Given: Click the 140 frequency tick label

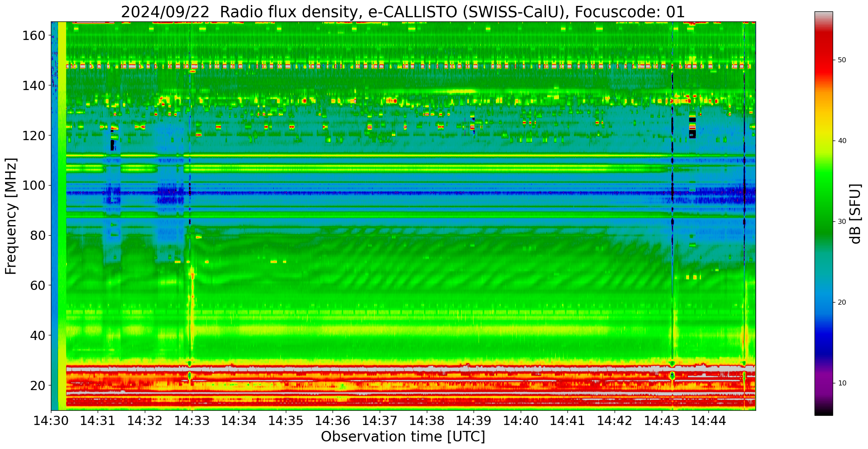Looking at the screenshot, I should (33, 86).
